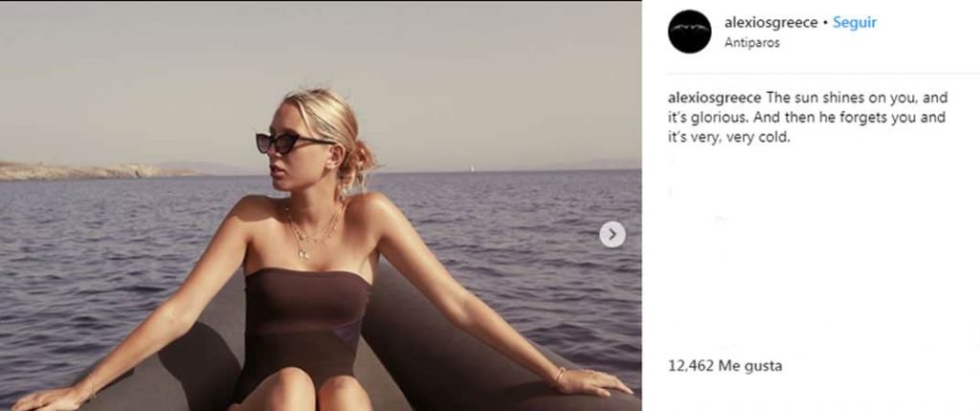The height and width of the screenshot is (411, 980).
Task: Follow the account via Seguir
Action: click(x=855, y=23)
